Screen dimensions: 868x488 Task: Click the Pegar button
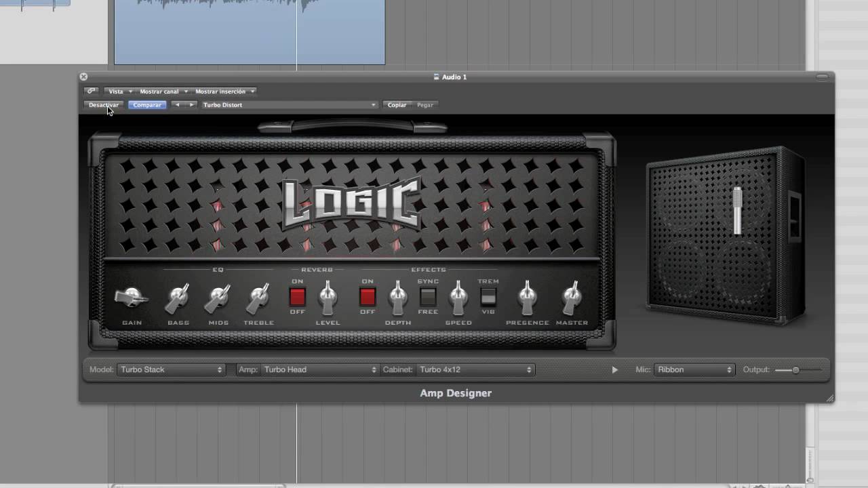pos(425,105)
